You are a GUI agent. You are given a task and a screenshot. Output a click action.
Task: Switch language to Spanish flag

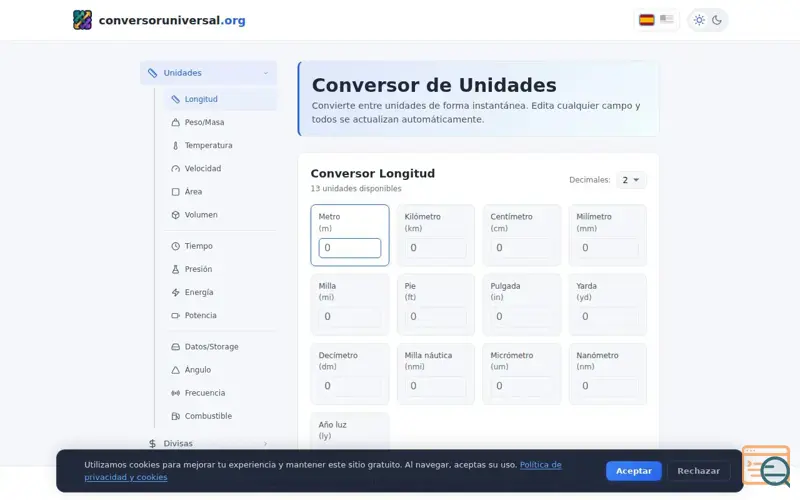point(646,20)
